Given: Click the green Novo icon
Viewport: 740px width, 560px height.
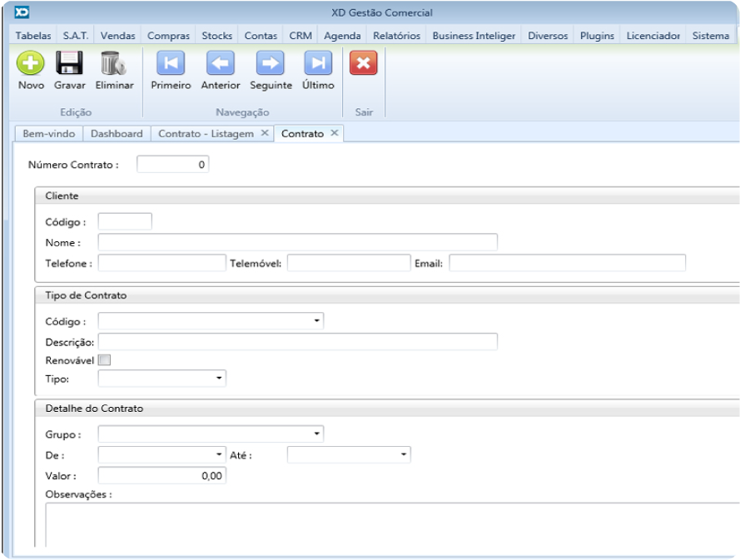Looking at the screenshot, I should (31, 64).
